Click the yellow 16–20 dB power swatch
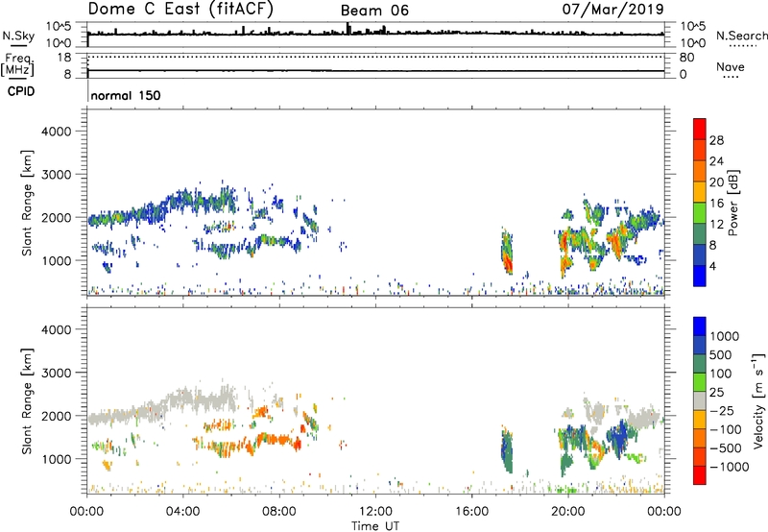Screen dimensions: 768x532 click(x=700, y=192)
